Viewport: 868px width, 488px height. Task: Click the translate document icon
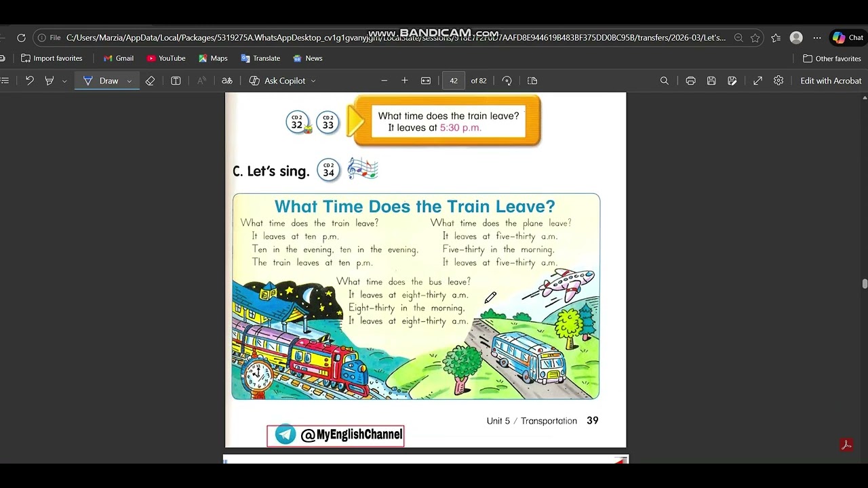pos(227,81)
